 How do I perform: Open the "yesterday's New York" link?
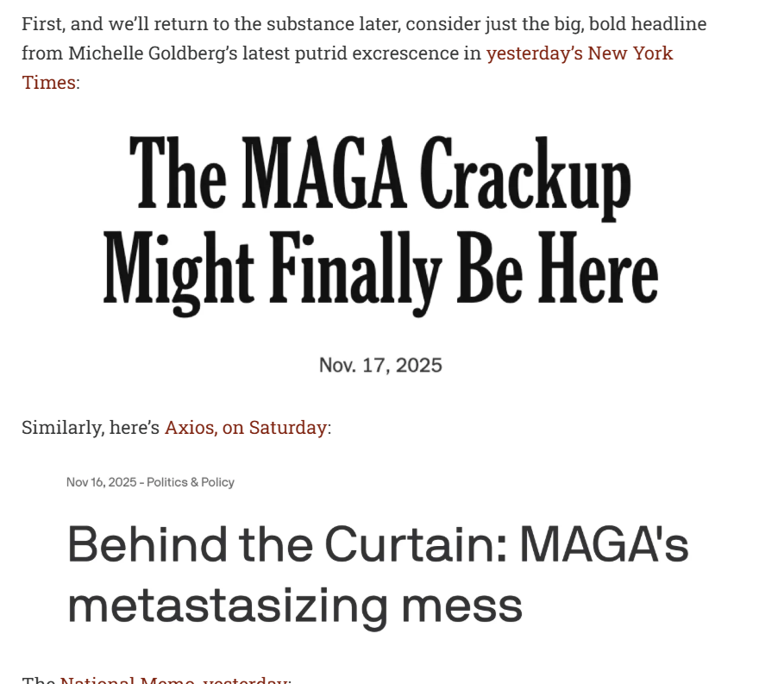579,53
